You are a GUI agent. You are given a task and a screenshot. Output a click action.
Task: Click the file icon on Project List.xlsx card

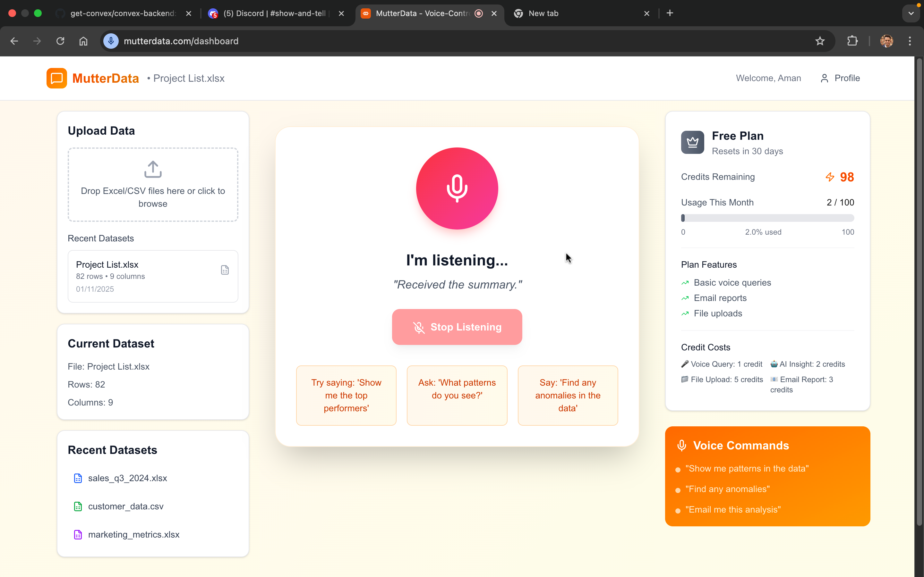[x=225, y=270]
